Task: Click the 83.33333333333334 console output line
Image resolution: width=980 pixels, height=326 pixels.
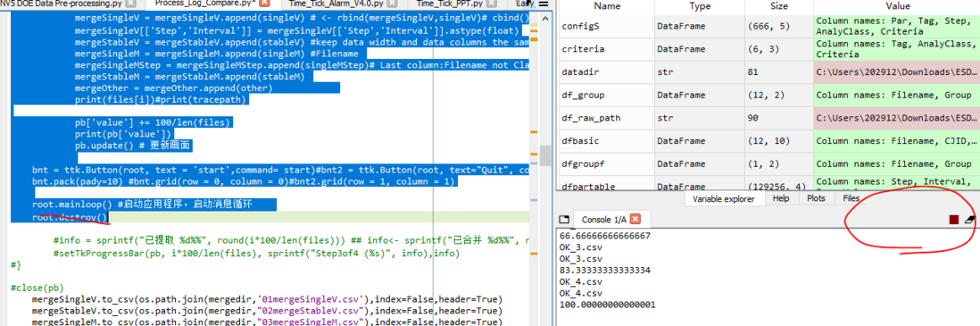Action: click(x=604, y=270)
